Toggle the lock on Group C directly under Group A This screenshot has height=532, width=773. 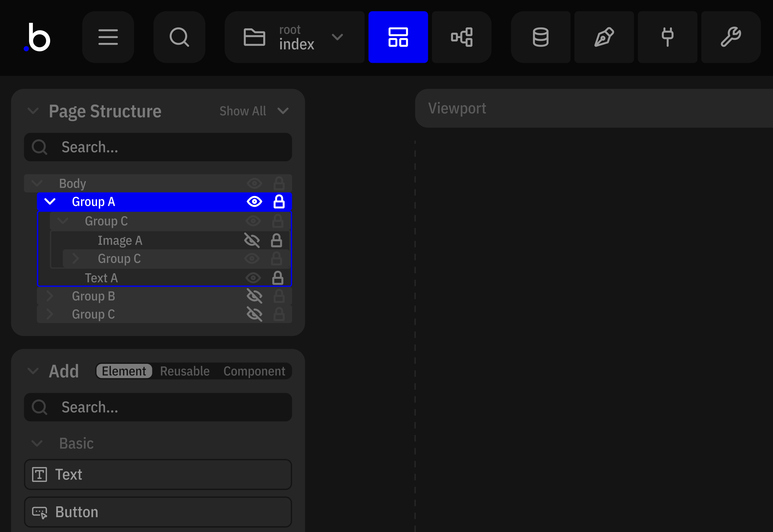[x=278, y=221]
